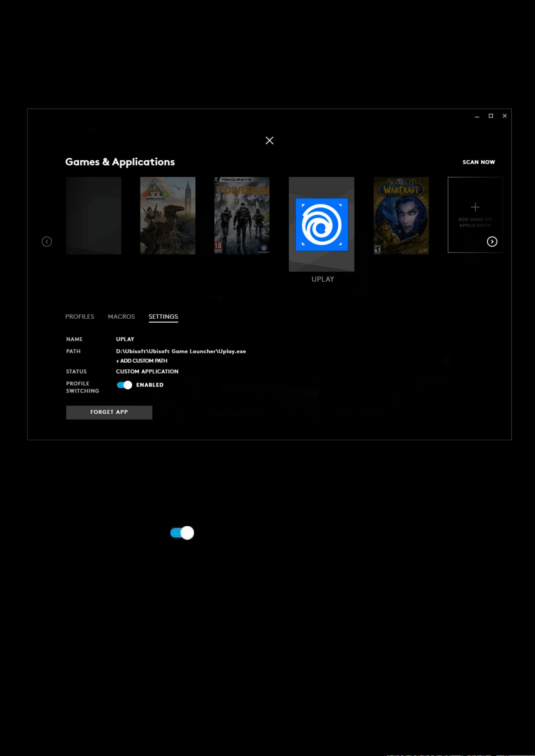This screenshot has width=535, height=756.
Task: Click the Add Custom Path link
Action: [x=142, y=361]
